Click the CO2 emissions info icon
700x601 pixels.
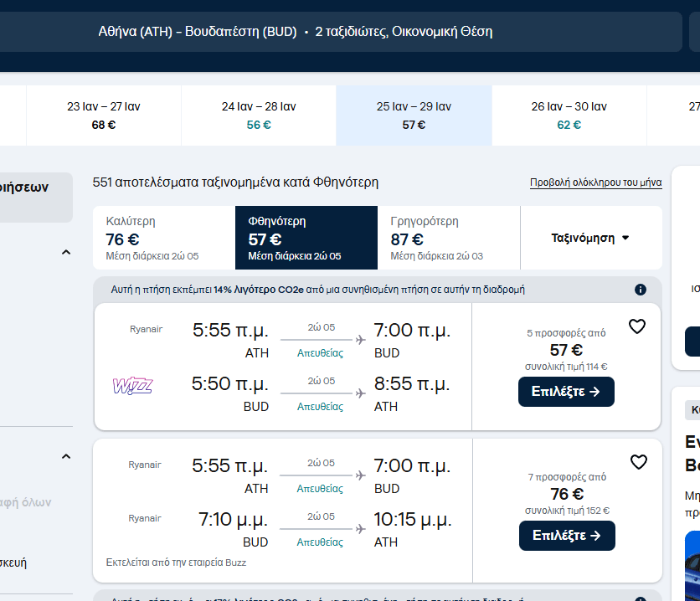click(641, 290)
